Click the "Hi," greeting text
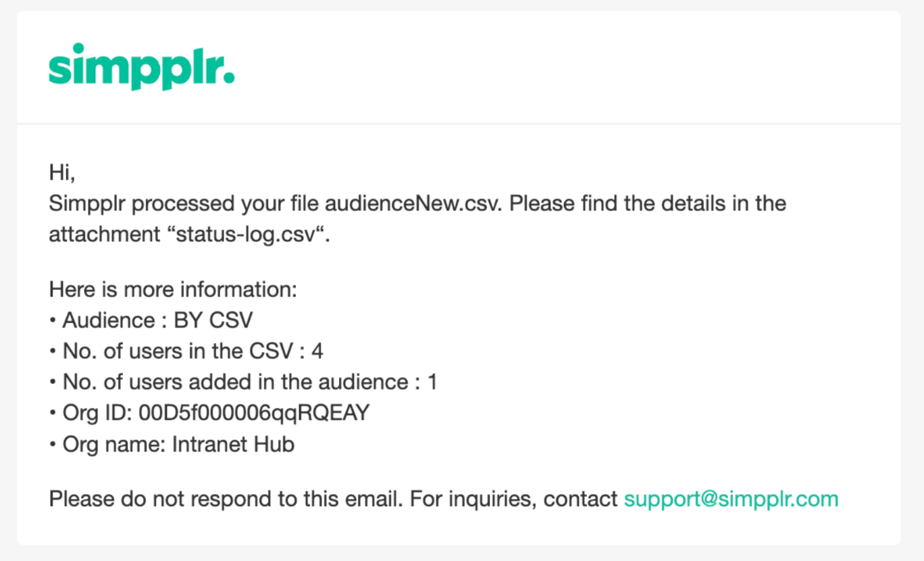924x561 pixels. tap(61, 173)
